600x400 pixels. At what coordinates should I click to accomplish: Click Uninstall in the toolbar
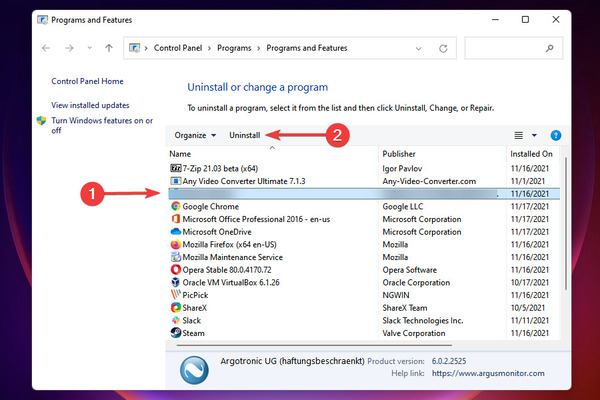pyautogui.click(x=245, y=135)
